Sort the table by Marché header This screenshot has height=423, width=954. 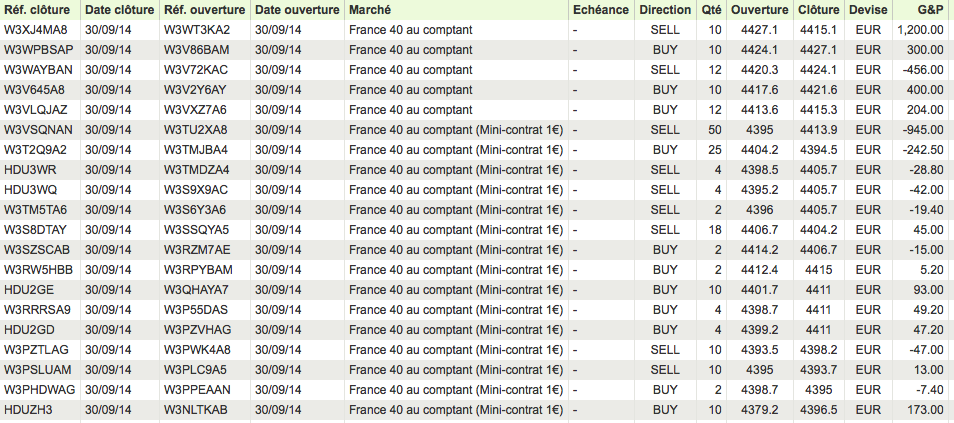(x=373, y=9)
